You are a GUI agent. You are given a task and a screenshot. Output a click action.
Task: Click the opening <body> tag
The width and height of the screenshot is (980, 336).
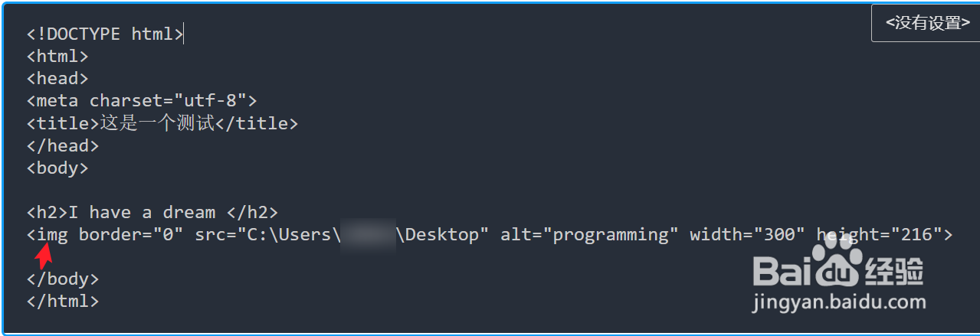[x=57, y=168]
